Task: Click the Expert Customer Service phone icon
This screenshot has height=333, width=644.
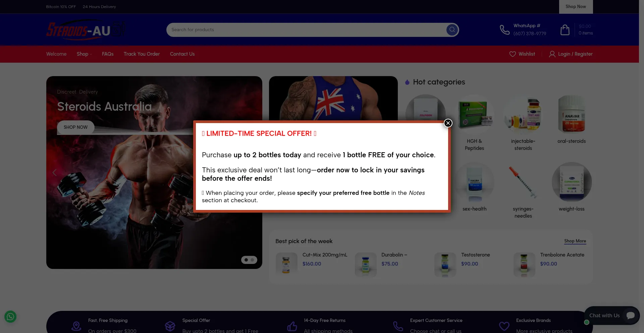Action: (x=398, y=326)
